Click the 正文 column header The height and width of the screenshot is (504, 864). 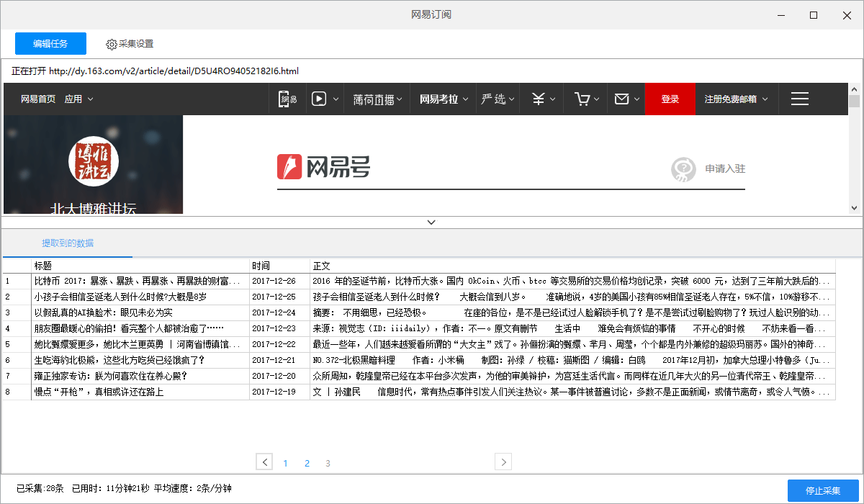(x=572, y=266)
